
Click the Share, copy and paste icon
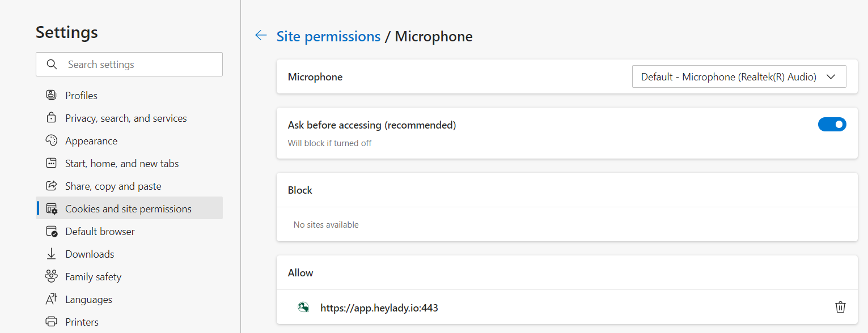52,186
